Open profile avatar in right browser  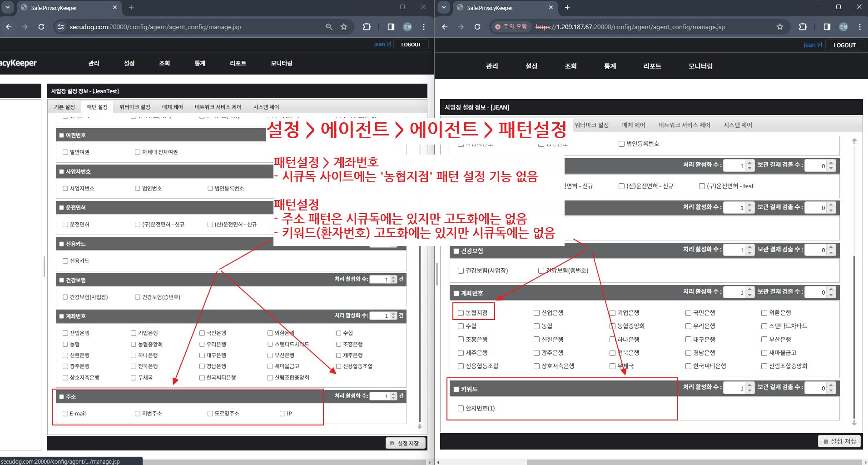[843, 27]
